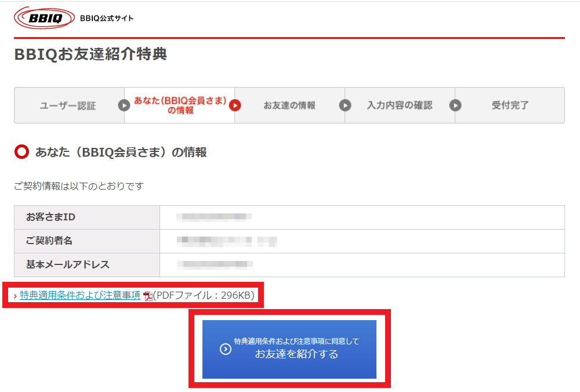Click the small red chevron before the PDF link
This screenshot has width=580, height=392.
(15, 296)
